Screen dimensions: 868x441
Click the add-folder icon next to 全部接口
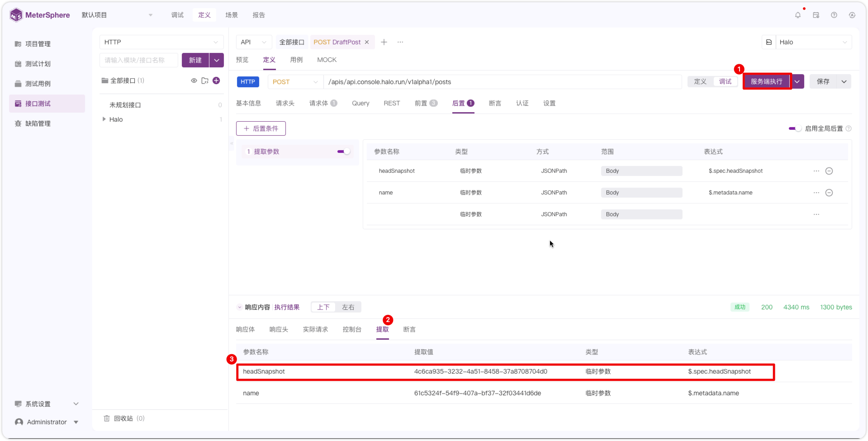point(205,81)
